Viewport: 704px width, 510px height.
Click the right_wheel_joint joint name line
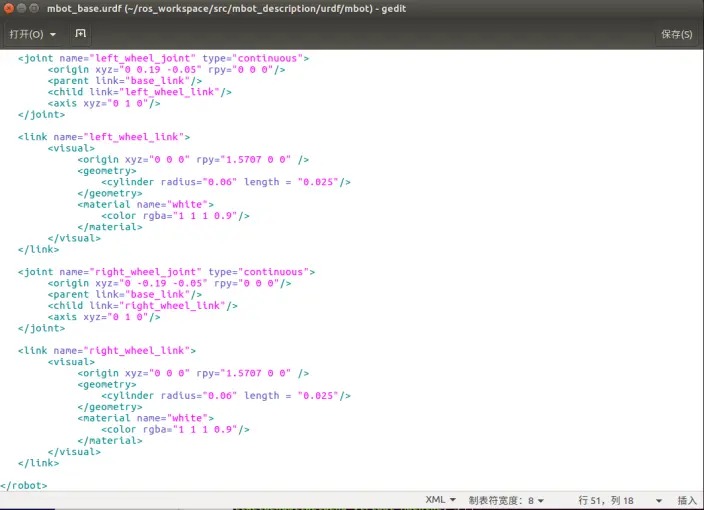[166, 272]
